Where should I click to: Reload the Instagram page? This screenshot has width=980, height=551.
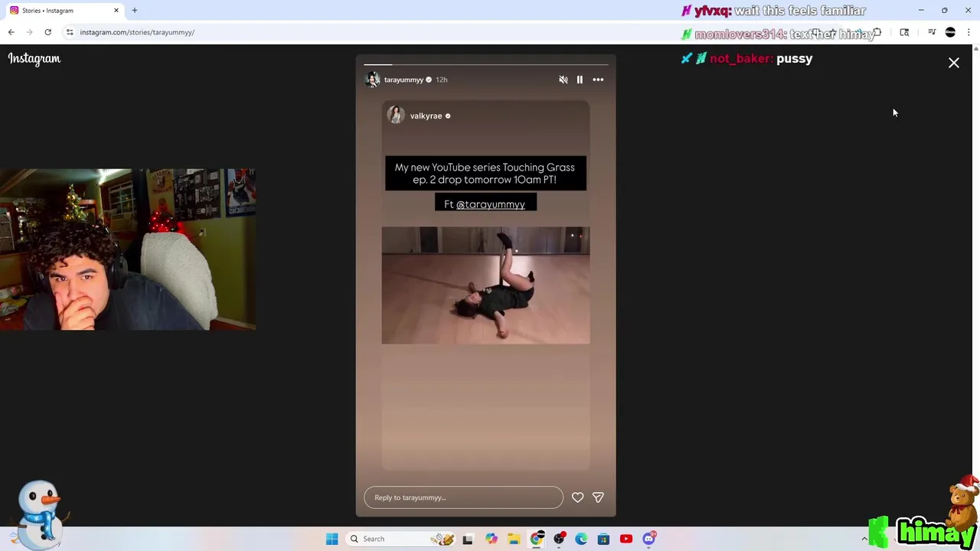47,32
